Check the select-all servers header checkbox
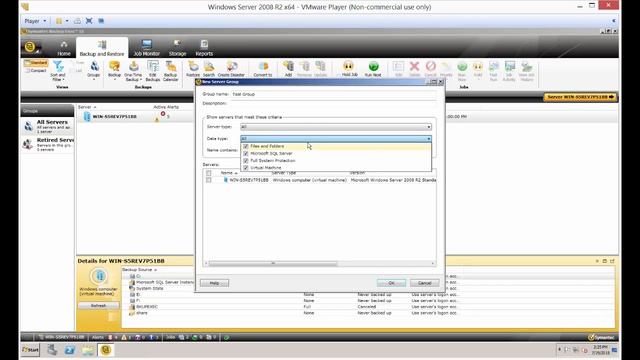 [209, 173]
